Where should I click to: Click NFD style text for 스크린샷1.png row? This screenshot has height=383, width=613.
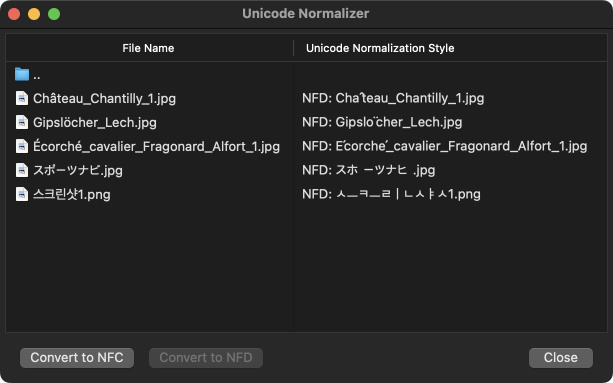391,194
